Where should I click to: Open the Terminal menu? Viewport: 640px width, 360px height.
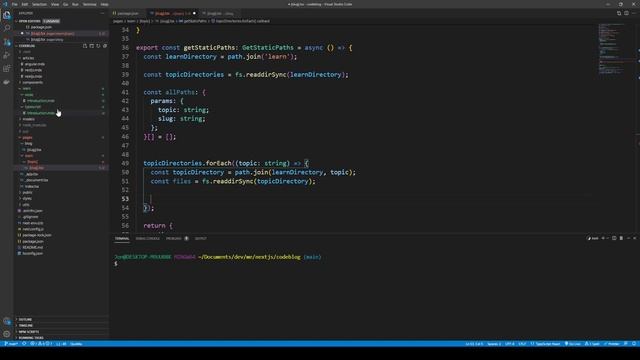tap(90, 4)
